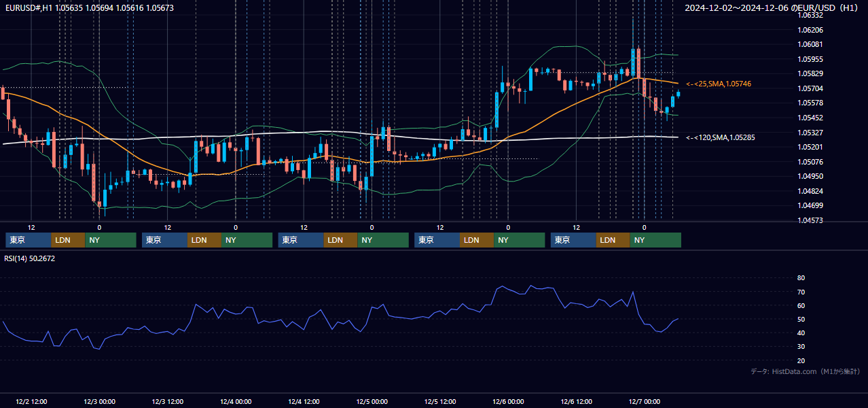Select the 2024-12-02～2024-12-06 EUR/USD (H1) header
The width and height of the screenshot is (868, 408).
[772, 8]
